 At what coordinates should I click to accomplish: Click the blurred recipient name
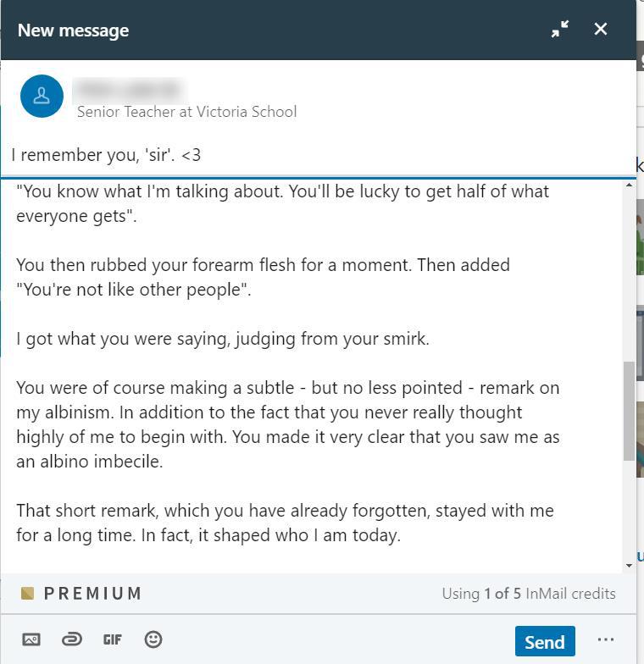[x=129, y=90]
